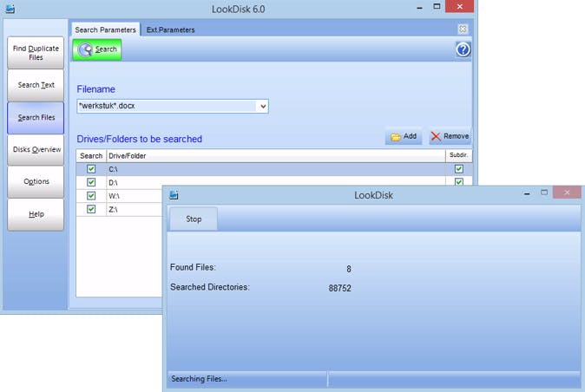Uncheck the Search checkbox for W:\
This screenshot has height=392, width=585.
(x=91, y=196)
